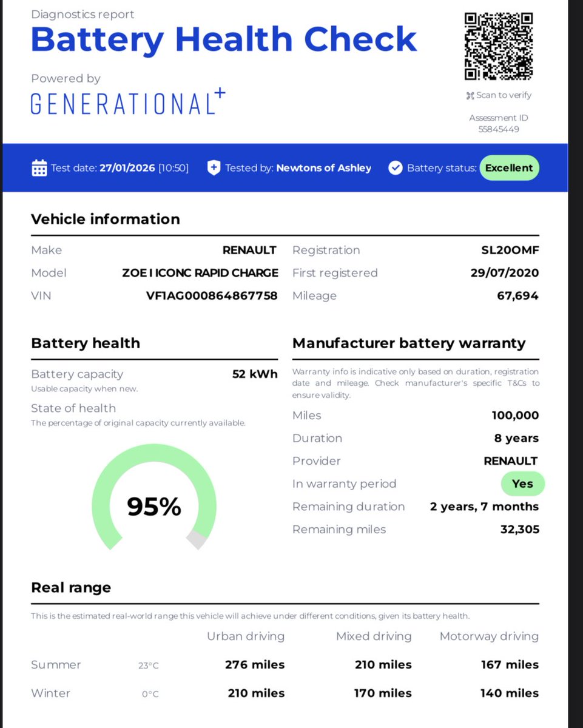Select mileage value 67,694

tap(517, 296)
